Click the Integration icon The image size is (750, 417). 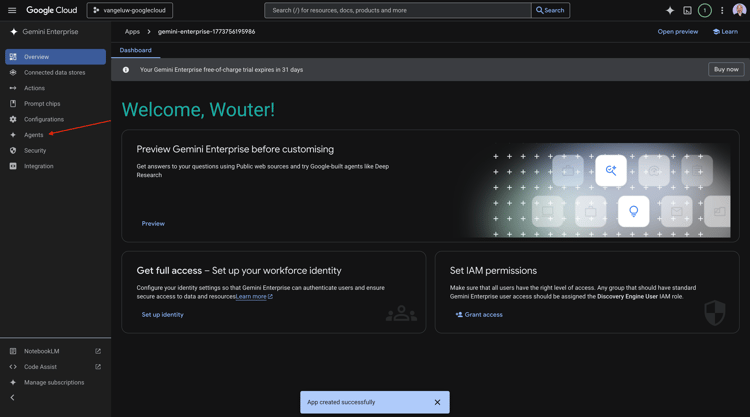pos(13,166)
